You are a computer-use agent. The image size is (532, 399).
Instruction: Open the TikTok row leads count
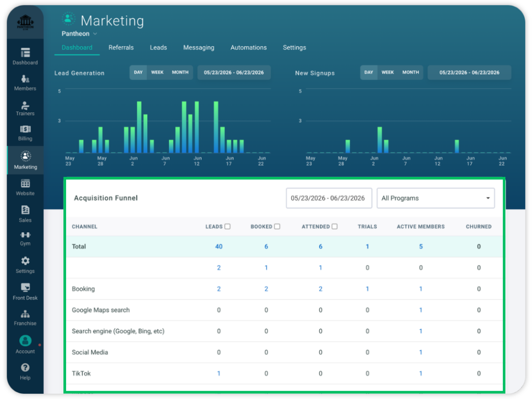(x=219, y=373)
